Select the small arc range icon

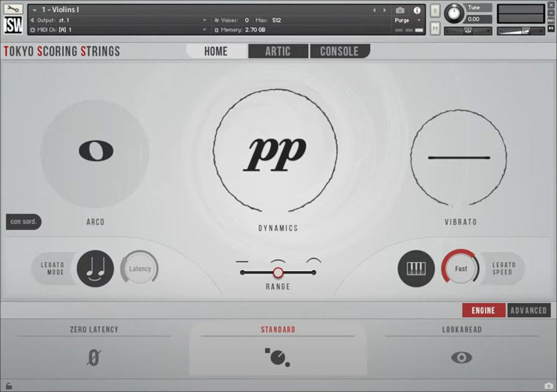point(278,261)
